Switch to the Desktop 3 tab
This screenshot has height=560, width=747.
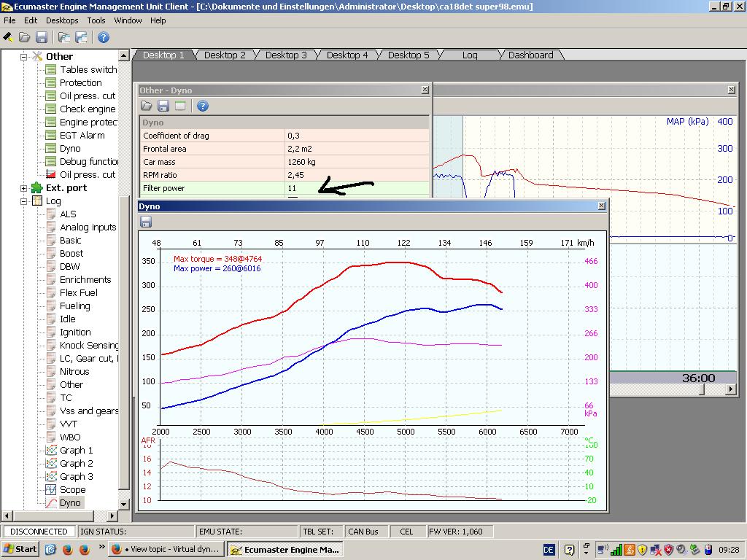click(286, 55)
